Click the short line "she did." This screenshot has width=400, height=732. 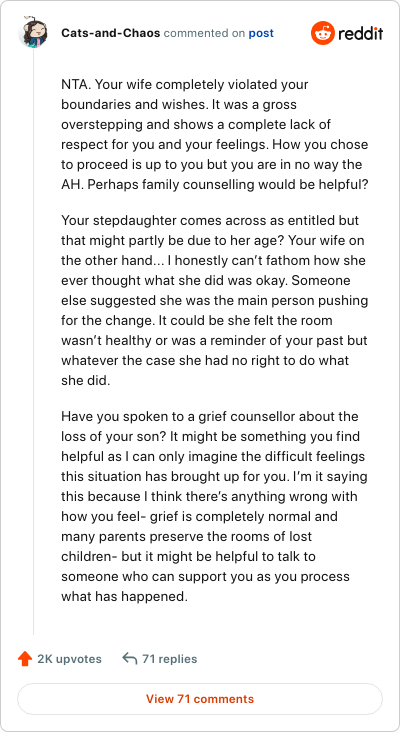click(85, 380)
